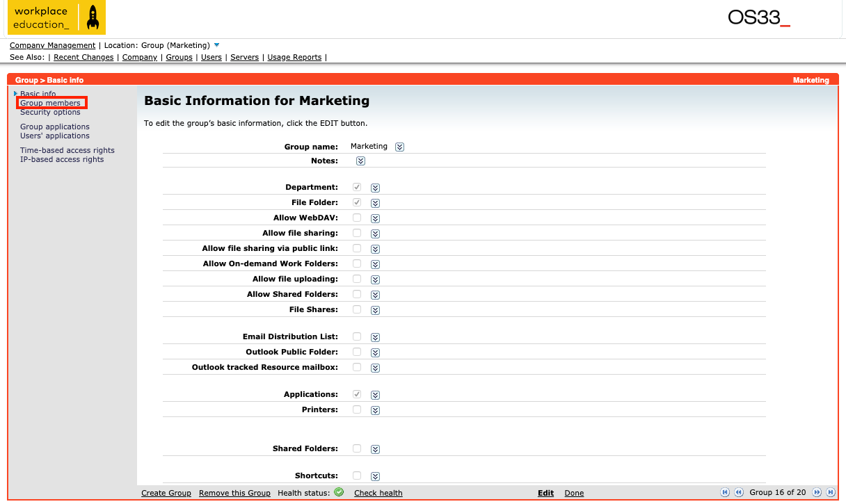This screenshot has width=846, height=504.
Task: Toggle Outlook tracked Resource mailbox checkbox
Action: (357, 367)
